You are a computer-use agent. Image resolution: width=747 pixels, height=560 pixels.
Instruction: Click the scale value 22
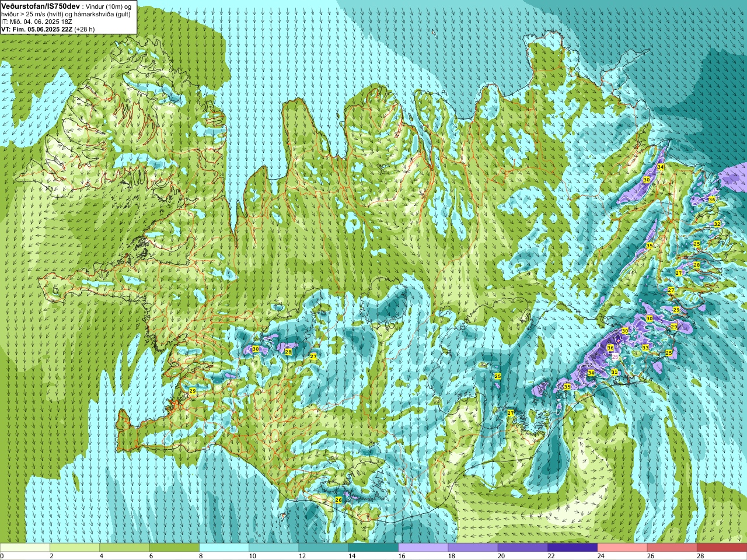pyautogui.click(x=551, y=556)
